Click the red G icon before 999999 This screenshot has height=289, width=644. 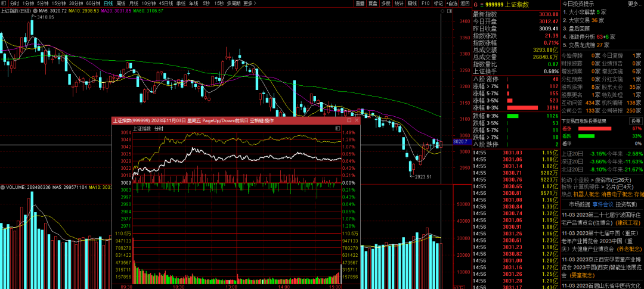476,4
